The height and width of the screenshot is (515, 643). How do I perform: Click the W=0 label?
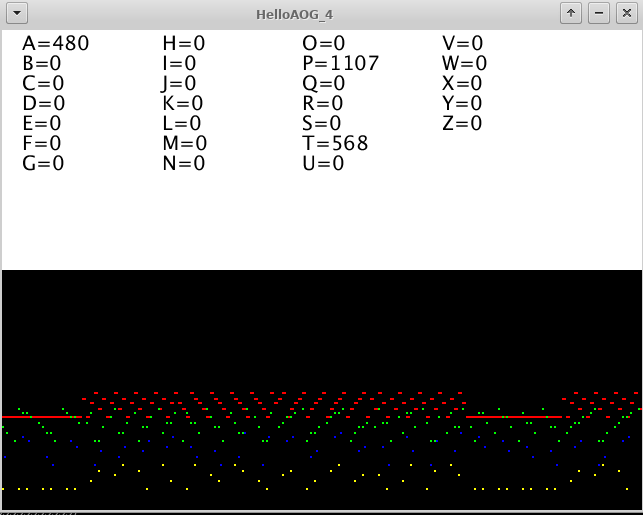coord(464,64)
